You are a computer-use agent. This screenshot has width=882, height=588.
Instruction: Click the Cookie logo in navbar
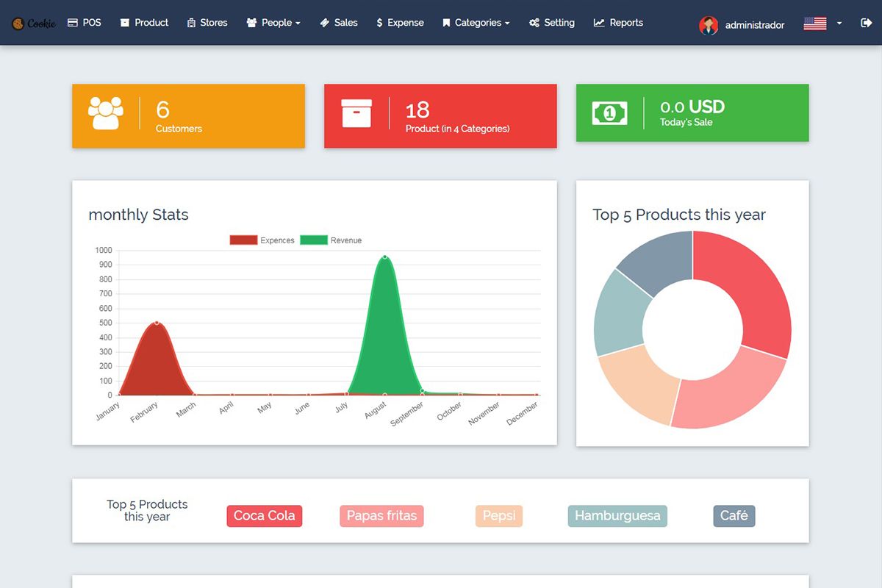click(x=34, y=23)
